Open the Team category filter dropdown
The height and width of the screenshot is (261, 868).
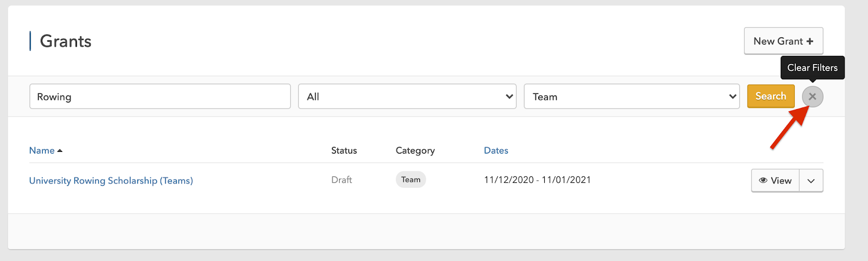click(631, 97)
